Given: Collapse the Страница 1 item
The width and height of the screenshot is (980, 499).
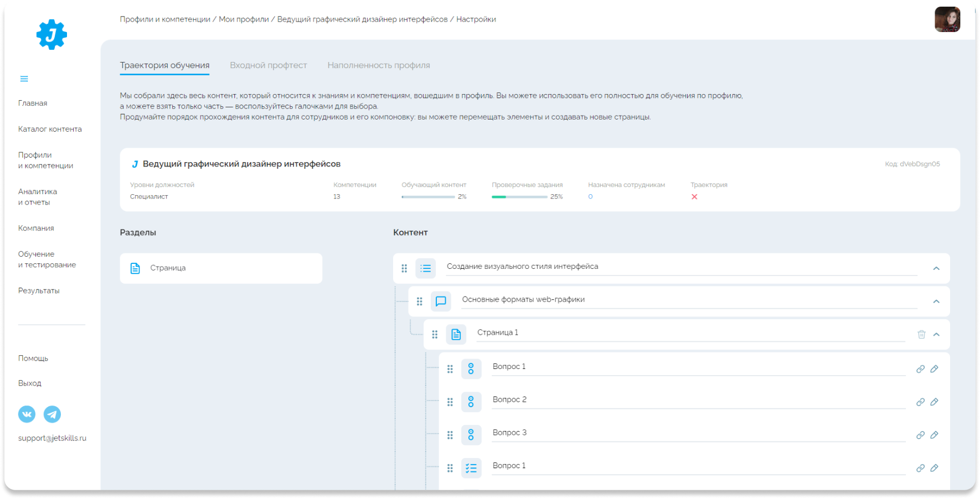Looking at the screenshot, I should tap(936, 334).
